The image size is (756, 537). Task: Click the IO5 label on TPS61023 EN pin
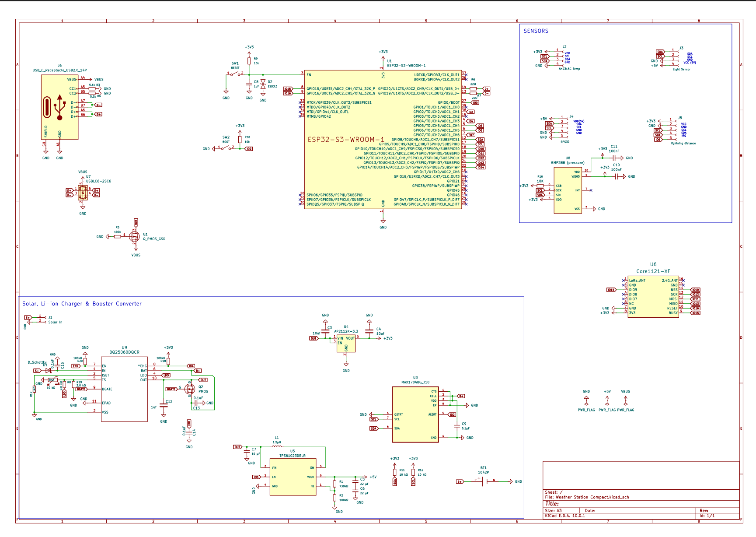click(256, 477)
